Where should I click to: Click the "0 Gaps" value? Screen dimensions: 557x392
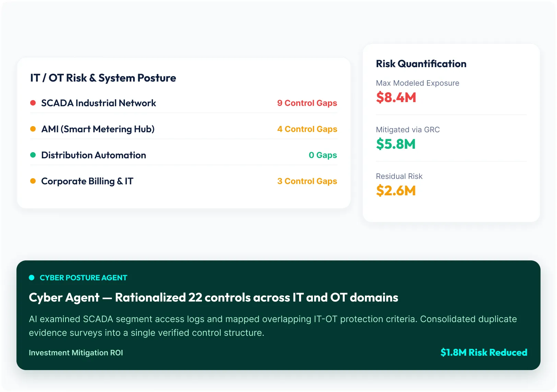tap(323, 155)
